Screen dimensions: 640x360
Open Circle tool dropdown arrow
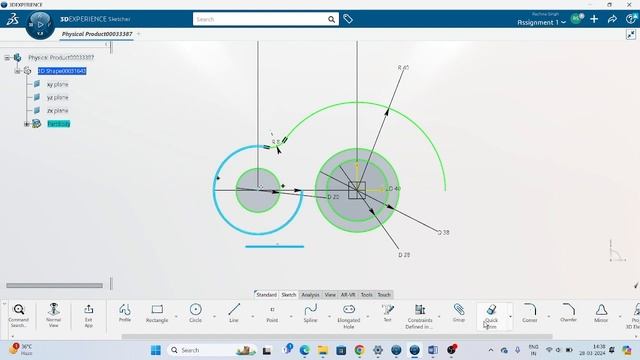[214, 316]
